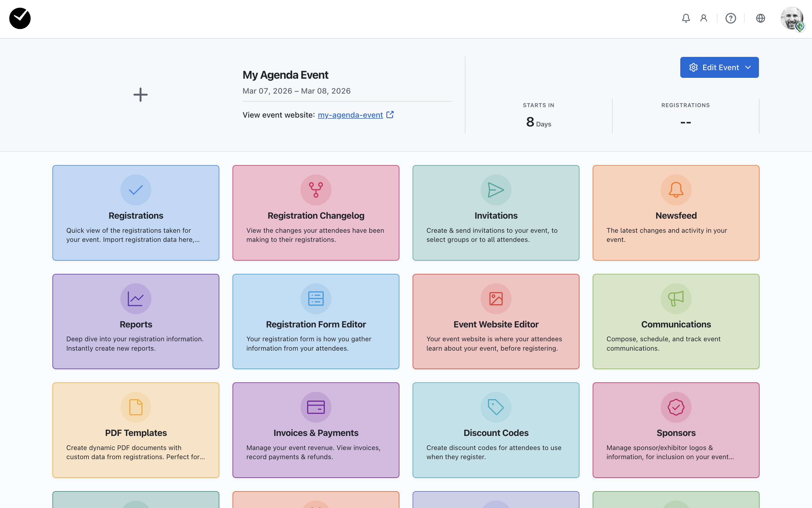Click the checkmark logo in top-left
Viewport: 812px width, 508px height.
click(x=20, y=18)
